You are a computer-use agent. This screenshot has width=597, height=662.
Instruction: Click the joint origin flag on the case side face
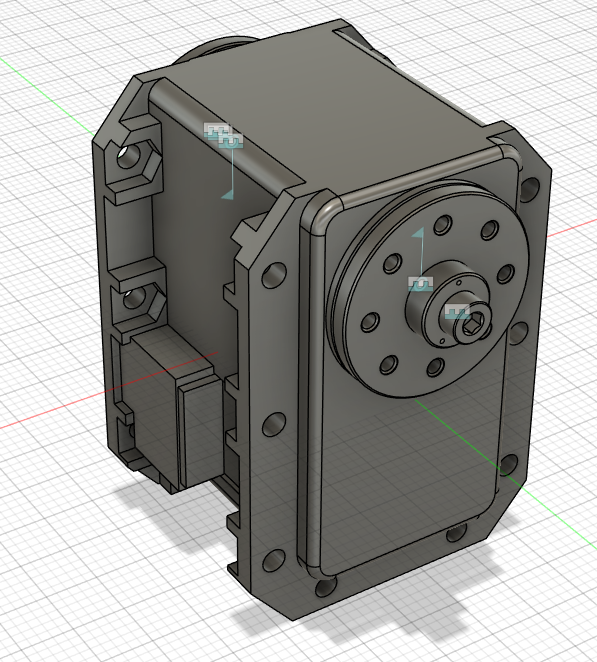click(x=228, y=194)
